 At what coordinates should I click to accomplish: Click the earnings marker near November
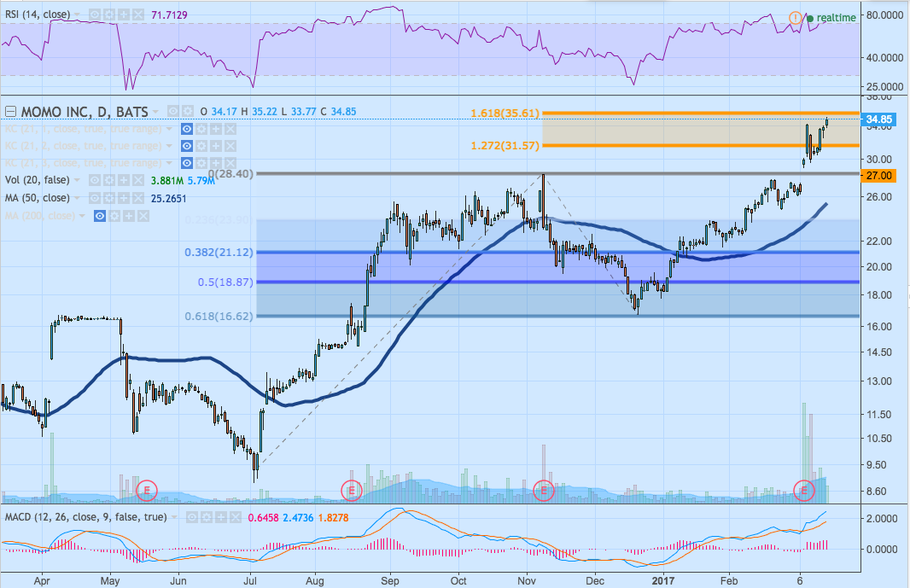[544, 490]
